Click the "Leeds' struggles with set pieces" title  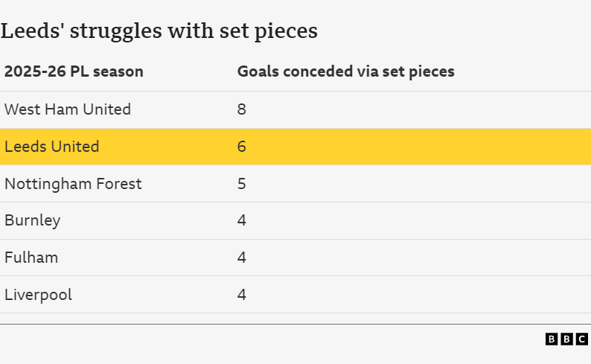click(159, 31)
